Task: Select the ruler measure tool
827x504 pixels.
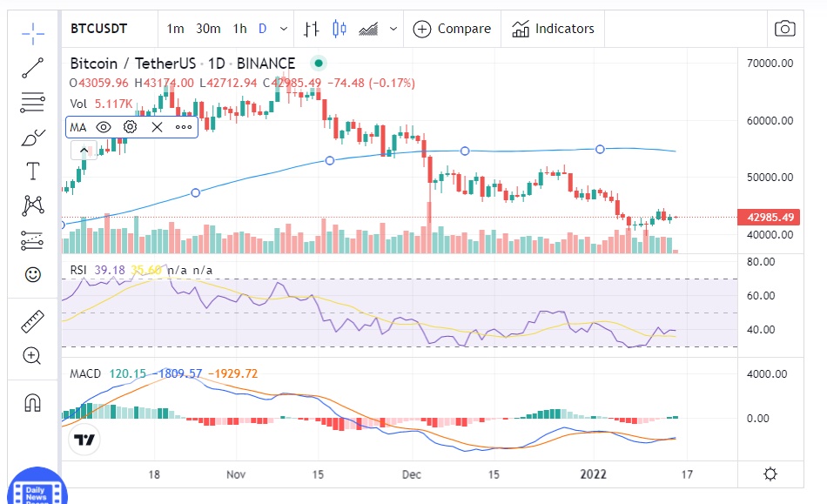Action: click(x=33, y=321)
